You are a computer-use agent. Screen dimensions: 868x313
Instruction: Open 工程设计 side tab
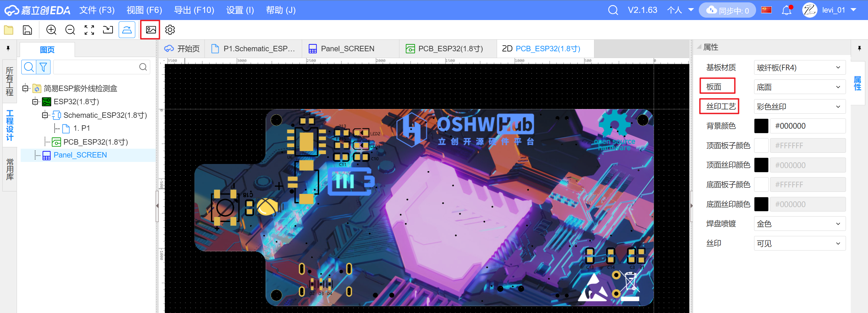[9, 125]
